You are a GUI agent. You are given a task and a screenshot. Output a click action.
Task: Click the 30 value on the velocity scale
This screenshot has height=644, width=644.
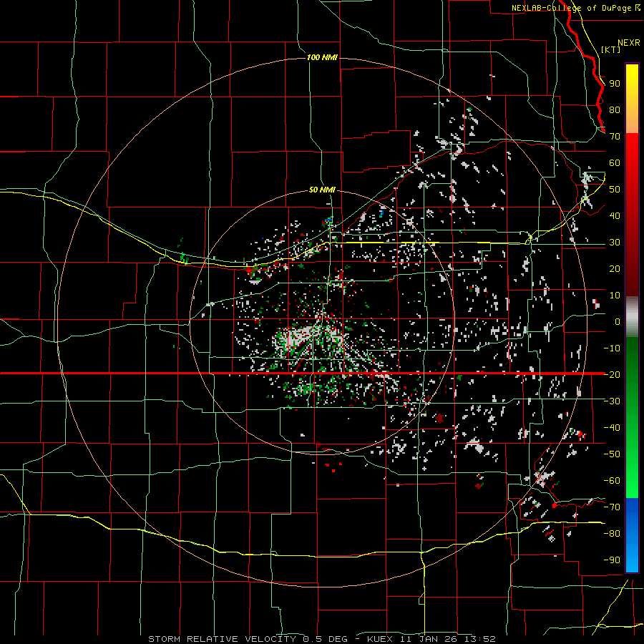coord(615,243)
